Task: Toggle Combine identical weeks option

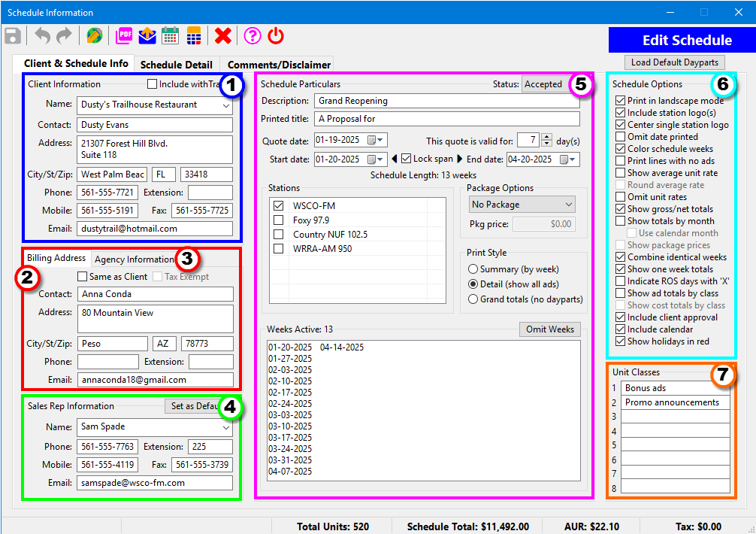Action: click(x=621, y=257)
